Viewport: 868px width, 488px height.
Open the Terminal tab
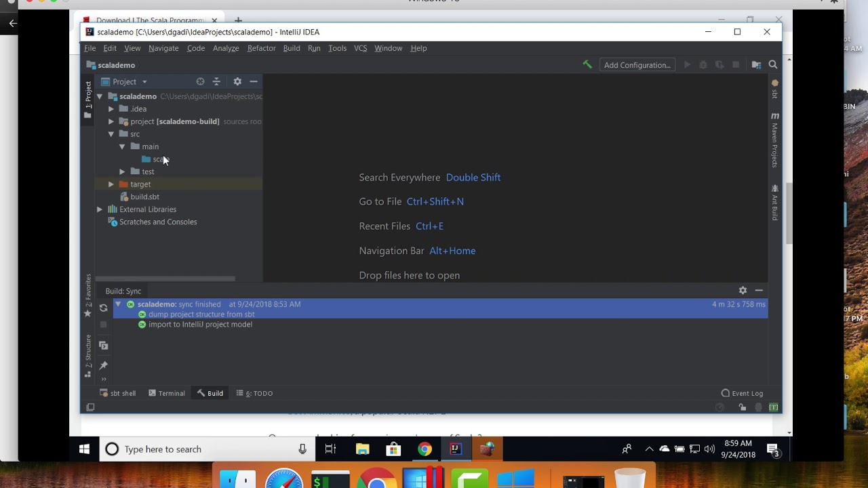coord(166,393)
